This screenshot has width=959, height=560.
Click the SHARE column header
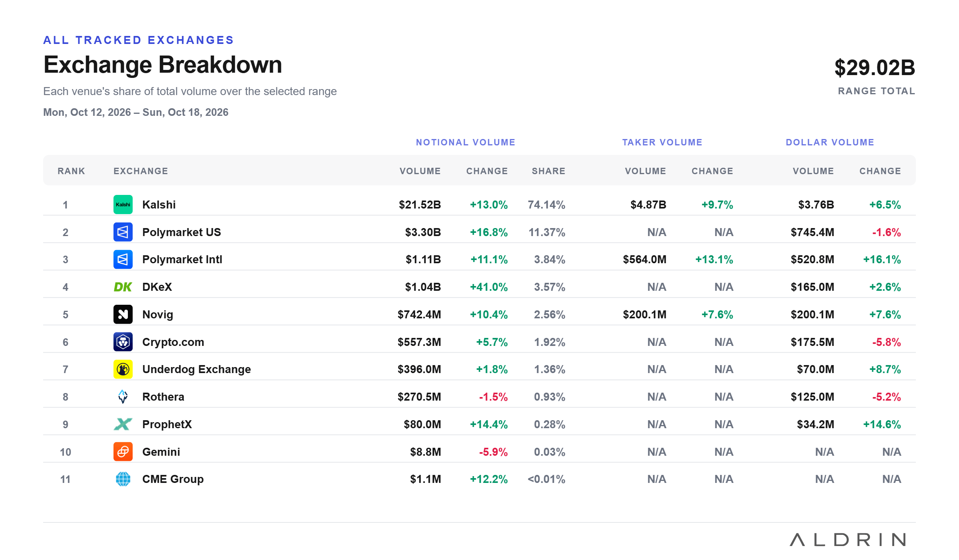(x=549, y=171)
